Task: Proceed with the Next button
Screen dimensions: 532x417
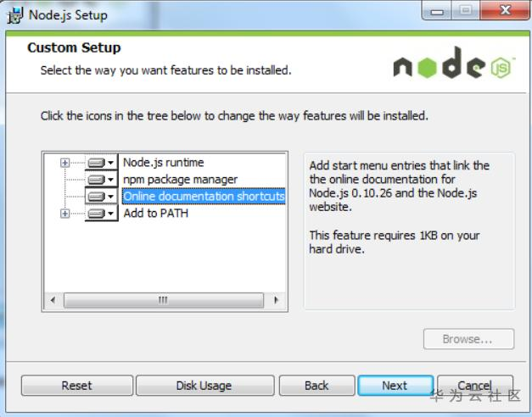Action: [395, 386]
